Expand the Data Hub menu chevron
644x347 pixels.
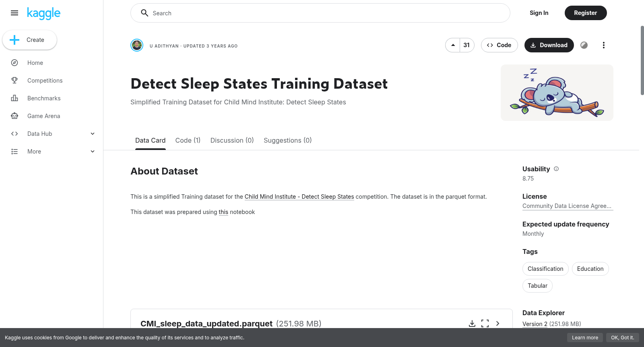[x=93, y=134]
